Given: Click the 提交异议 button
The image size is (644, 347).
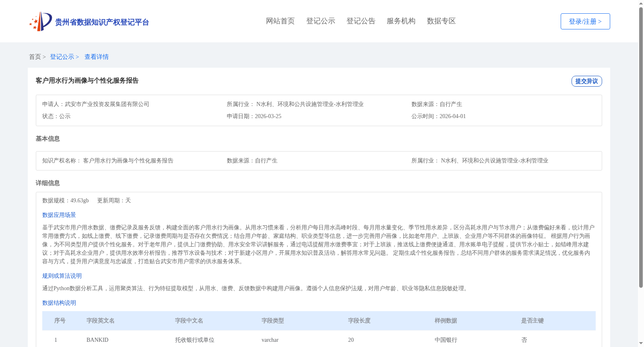Looking at the screenshot, I should coord(586,81).
